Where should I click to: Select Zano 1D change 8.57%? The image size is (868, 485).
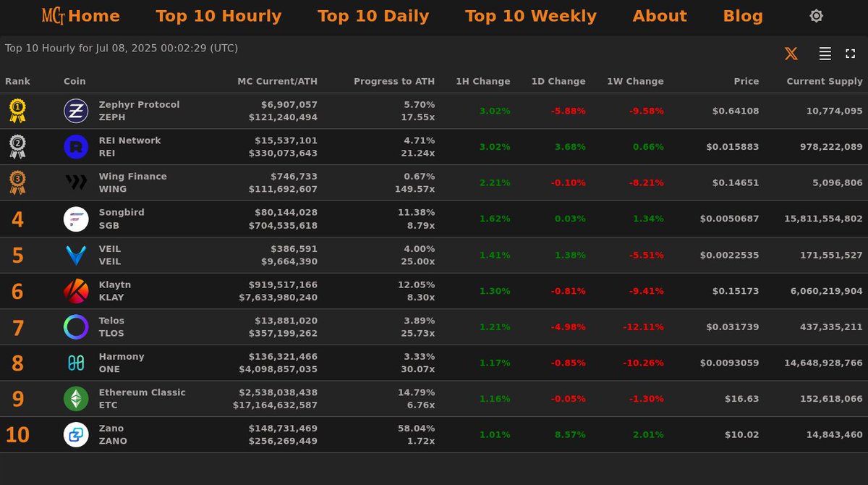[x=570, y=435]
